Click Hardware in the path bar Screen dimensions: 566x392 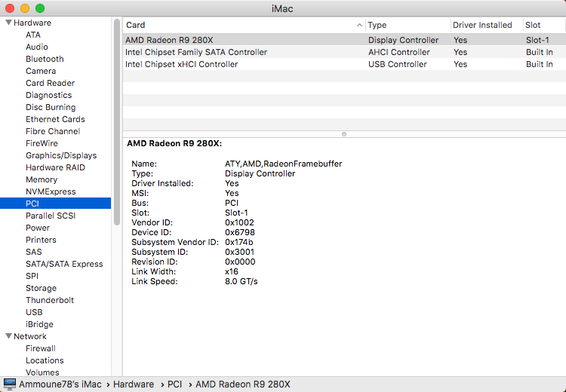133,384
